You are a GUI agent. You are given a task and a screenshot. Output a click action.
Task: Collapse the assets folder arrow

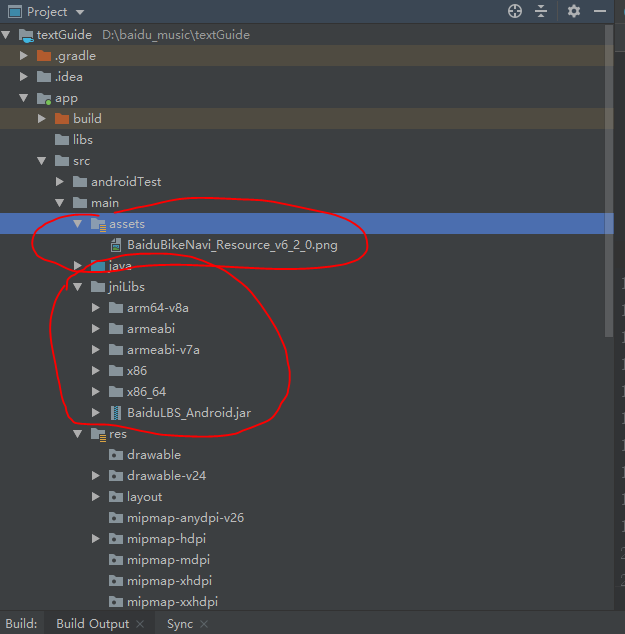pos(78,224)
